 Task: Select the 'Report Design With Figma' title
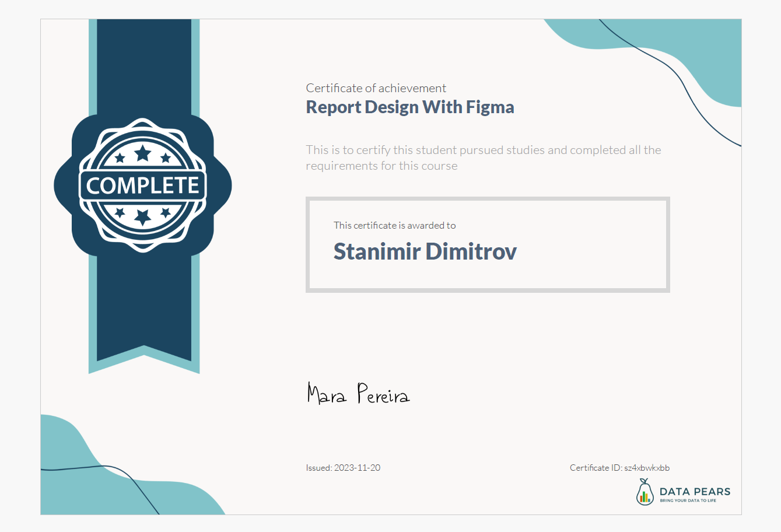point(409,107)
